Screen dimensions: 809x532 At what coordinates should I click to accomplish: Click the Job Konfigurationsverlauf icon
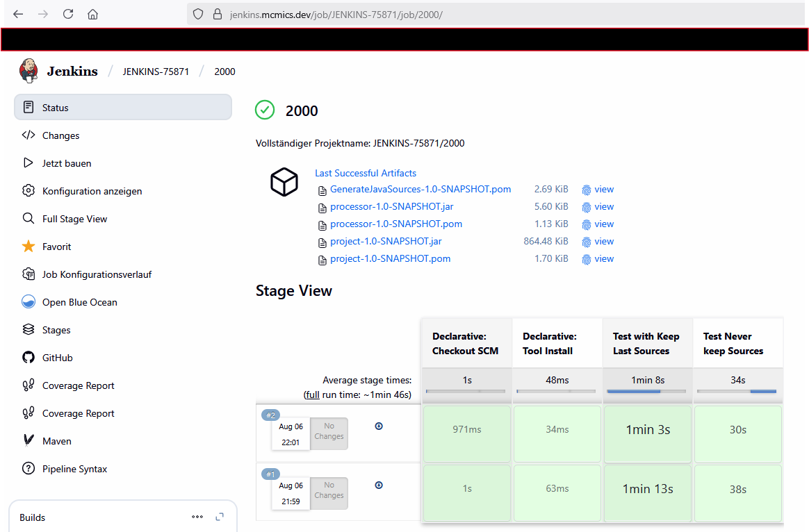coord(28,274)
